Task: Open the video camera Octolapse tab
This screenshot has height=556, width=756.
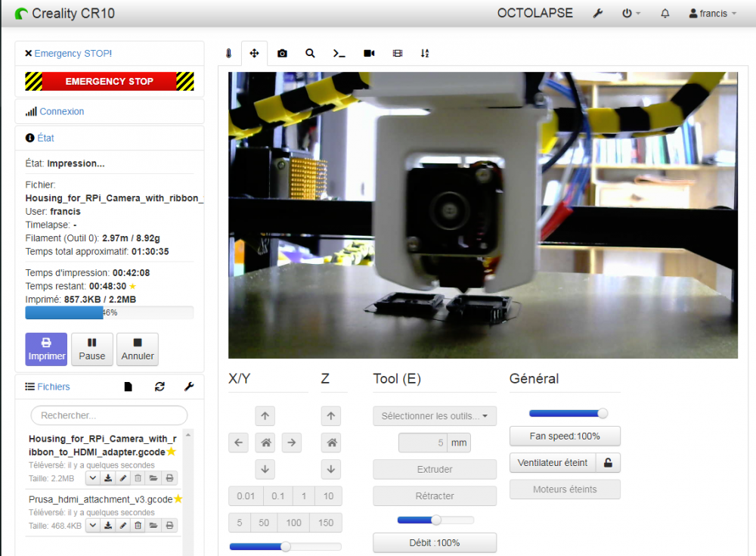Action: pyautogui.click(x=369, y=53)
